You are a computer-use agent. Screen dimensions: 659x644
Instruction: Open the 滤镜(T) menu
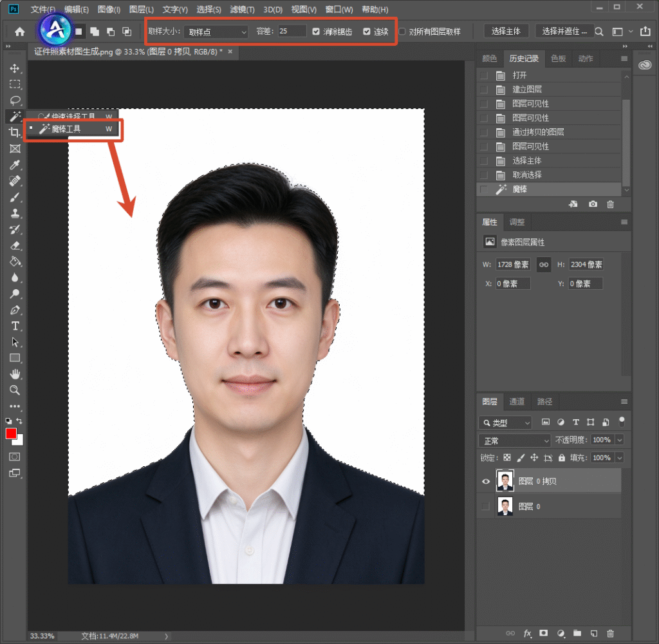(242, 9)
